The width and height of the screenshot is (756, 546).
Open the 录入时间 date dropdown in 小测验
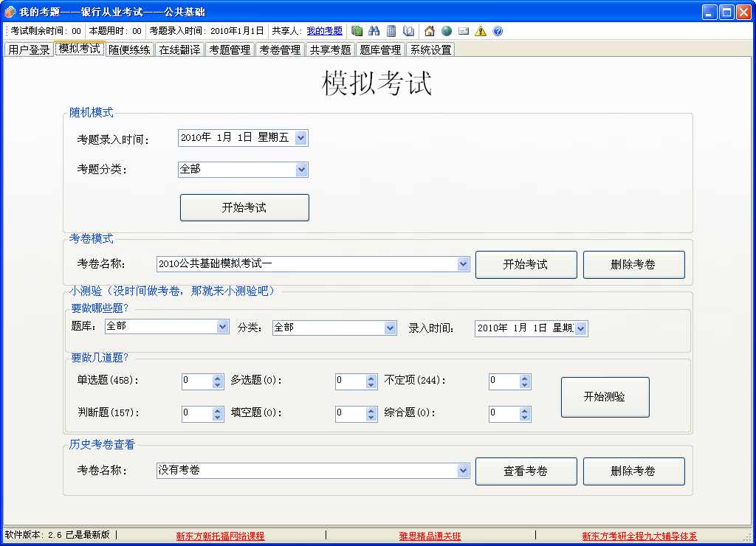tap(580, 328)
